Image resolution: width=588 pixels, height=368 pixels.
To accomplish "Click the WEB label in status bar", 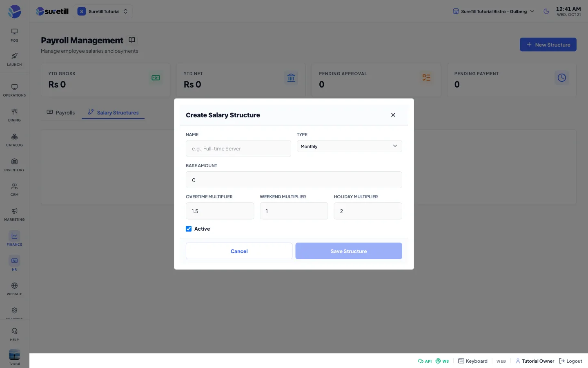I will 501,361.
